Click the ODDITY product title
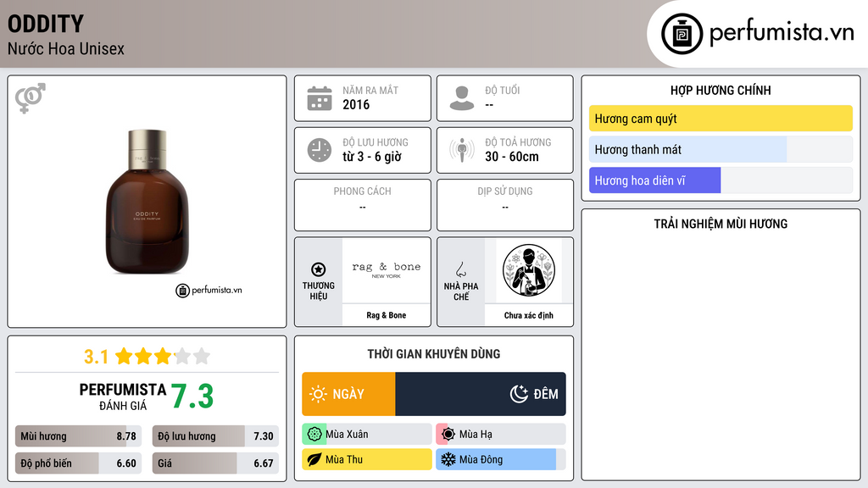The height and width of the screenshot is (488, 868). [x=46, y=24]
